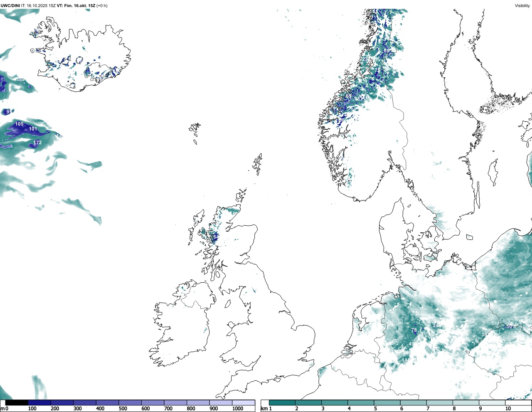
Task: Click the 'Fim. 16.okt. 15Z' valid time text
Action: point(80,6)
